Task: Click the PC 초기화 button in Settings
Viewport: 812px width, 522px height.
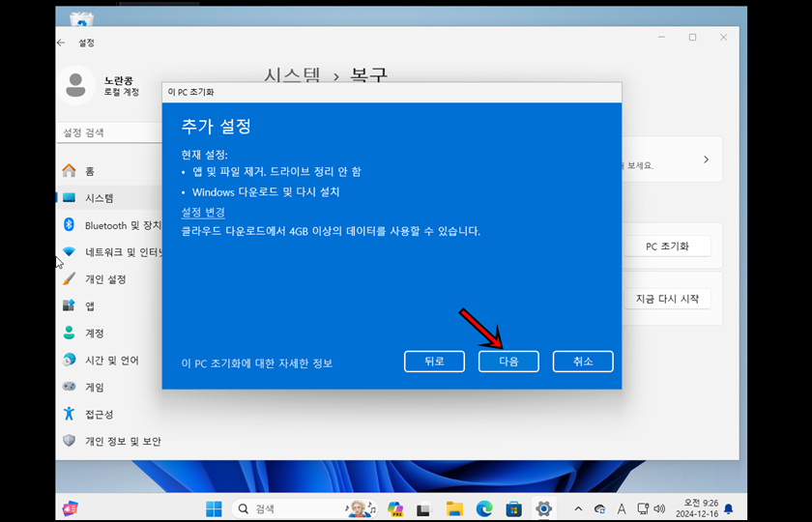Action: [x=667, y=246]
